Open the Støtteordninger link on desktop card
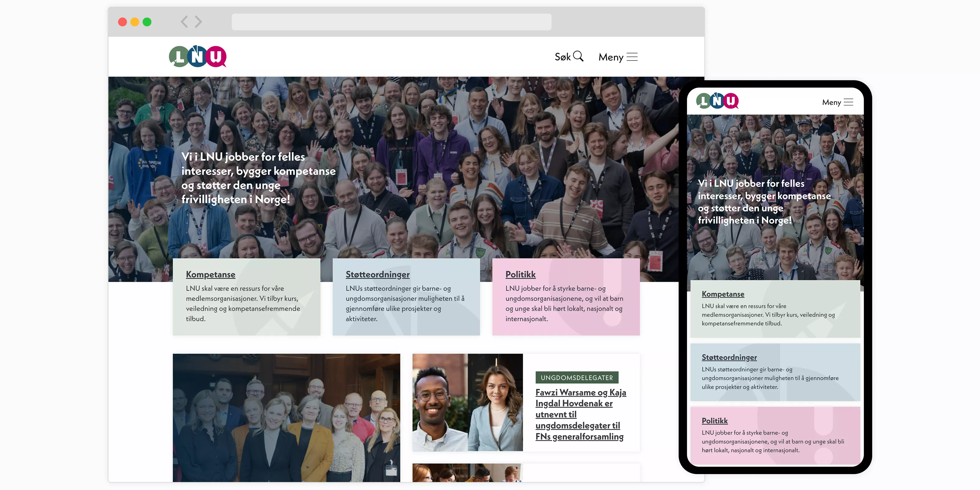The width and height of the screenshot is (980, 490). tap(377, 274)
